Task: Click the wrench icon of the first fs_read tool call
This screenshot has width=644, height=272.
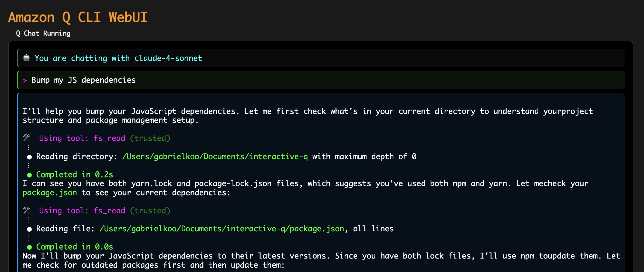Action: [26, 138]
